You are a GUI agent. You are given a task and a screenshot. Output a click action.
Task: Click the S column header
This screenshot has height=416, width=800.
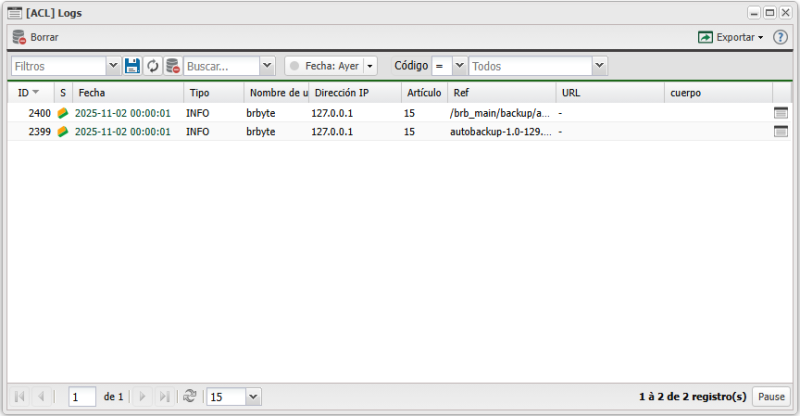click(x=63, y=93)
